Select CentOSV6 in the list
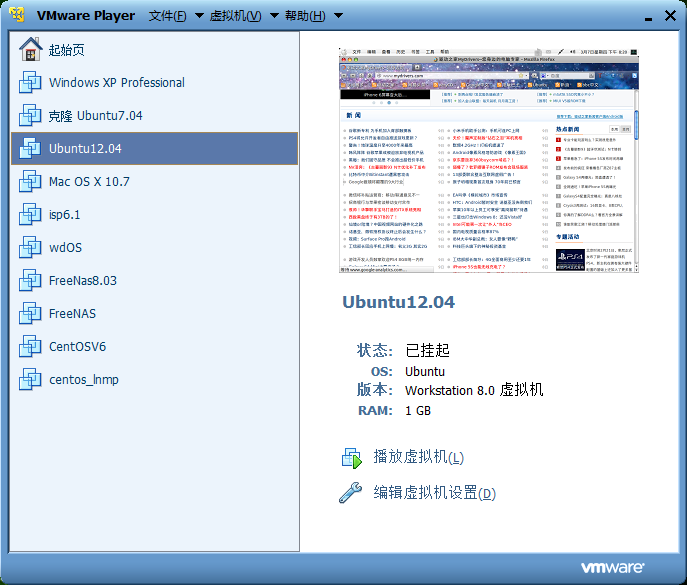This screenshot has width=687, height=585. click(x=78, y=347)
